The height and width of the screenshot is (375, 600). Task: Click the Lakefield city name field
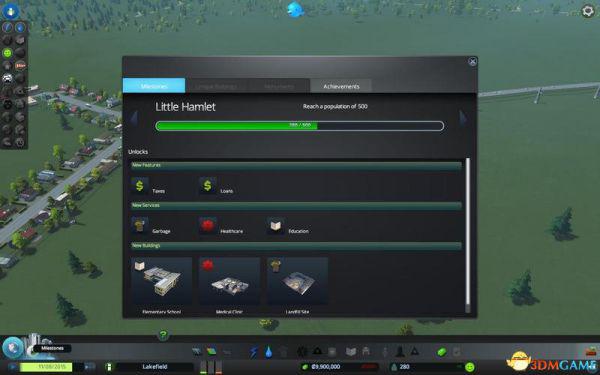point(155,367)
